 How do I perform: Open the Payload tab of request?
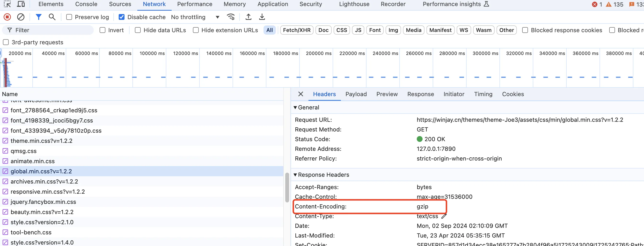coord(356,94)
